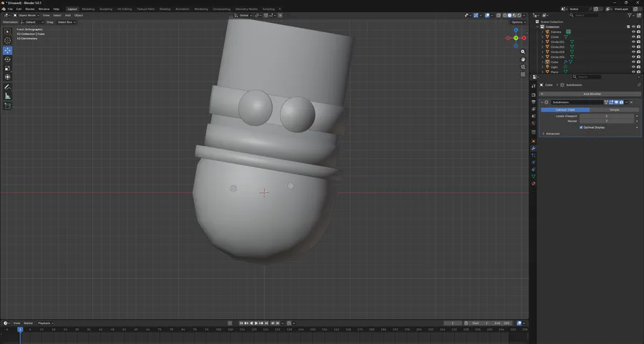The width and height of the screenshot is (644, 344).
Task: Open the Edit menu
Action: click(x=19, y=9)
